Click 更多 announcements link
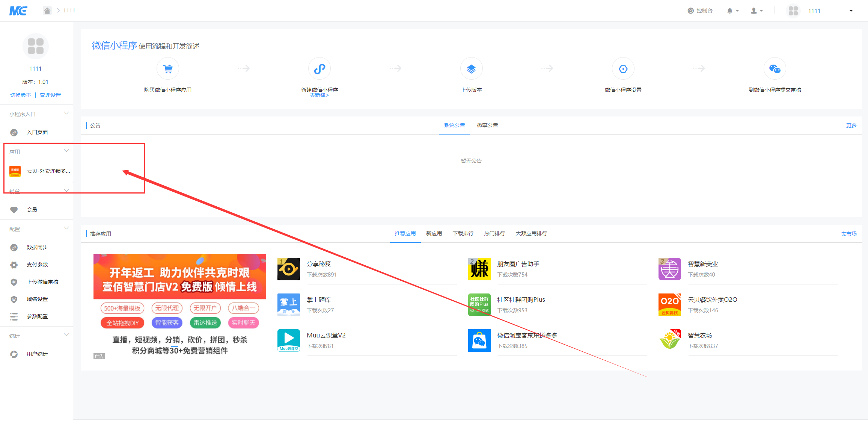 click(x=851, y=126)
